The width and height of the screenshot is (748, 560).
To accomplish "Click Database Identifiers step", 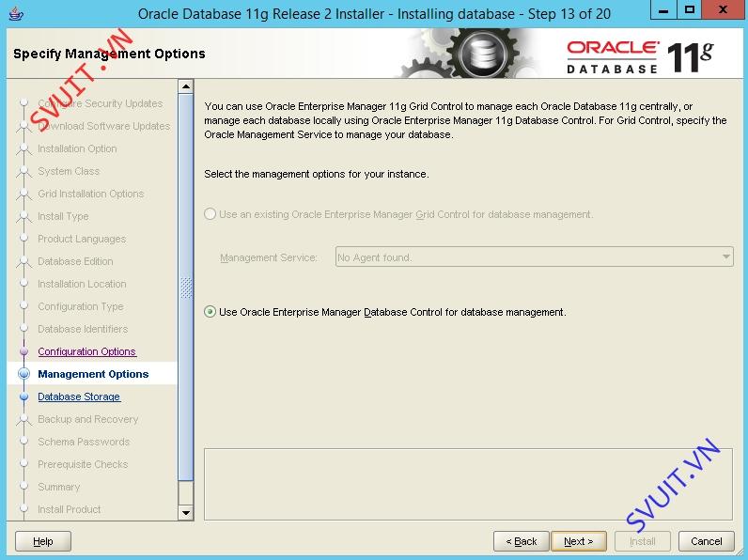I will 83,329.
